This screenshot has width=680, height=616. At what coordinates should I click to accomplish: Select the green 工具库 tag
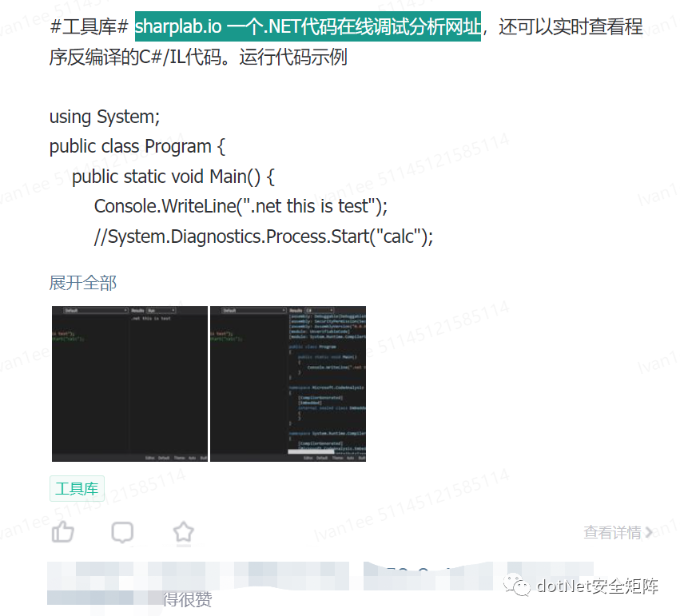77,488
